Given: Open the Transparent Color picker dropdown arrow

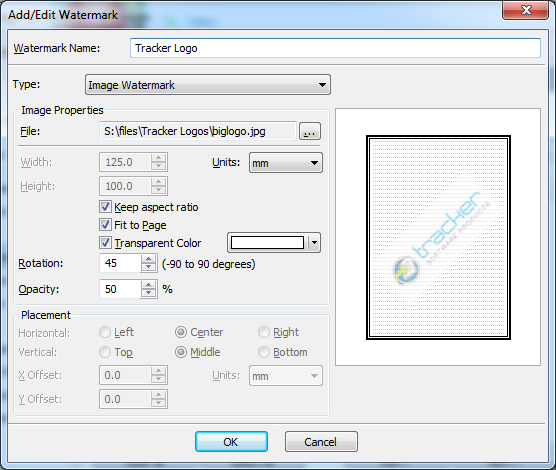Looking at the screenshot, I should coord(315,243).
